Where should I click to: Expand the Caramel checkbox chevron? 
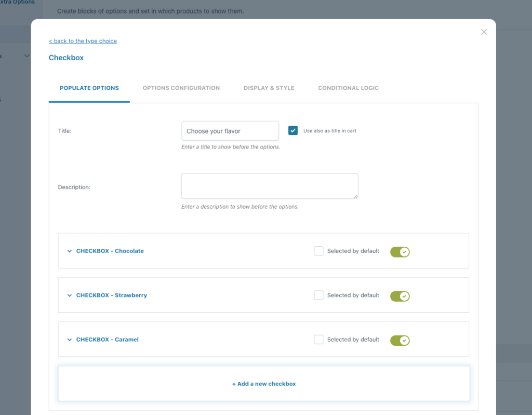[x=70, y=340]
